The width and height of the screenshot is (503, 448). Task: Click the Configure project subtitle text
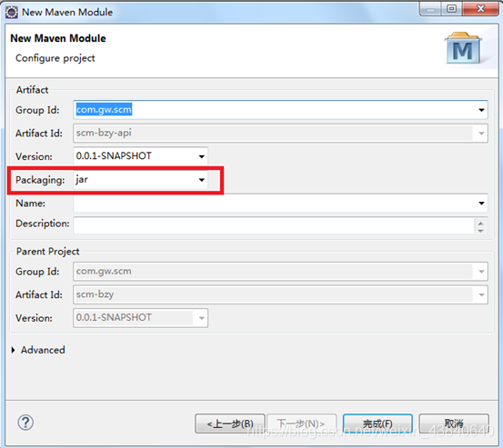(55, 58)
